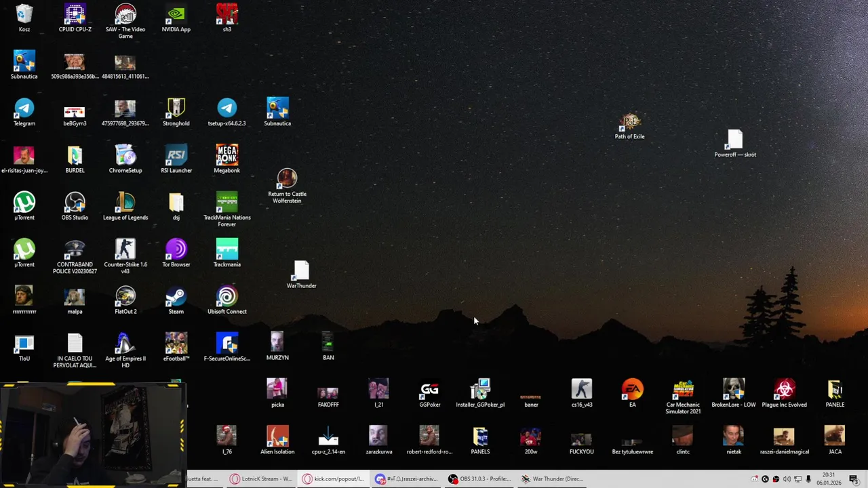Select the zarazkurwa image file

click(x=379, y=441)
